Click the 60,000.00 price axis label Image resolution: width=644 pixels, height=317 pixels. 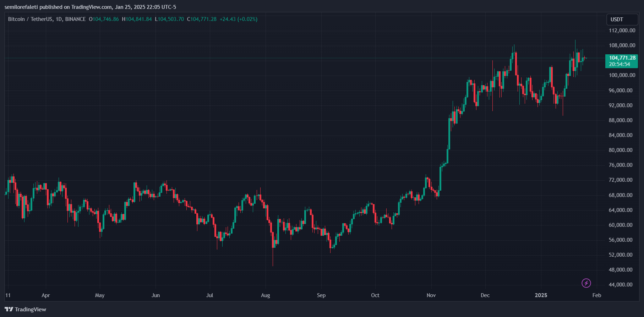click(621, 225)
